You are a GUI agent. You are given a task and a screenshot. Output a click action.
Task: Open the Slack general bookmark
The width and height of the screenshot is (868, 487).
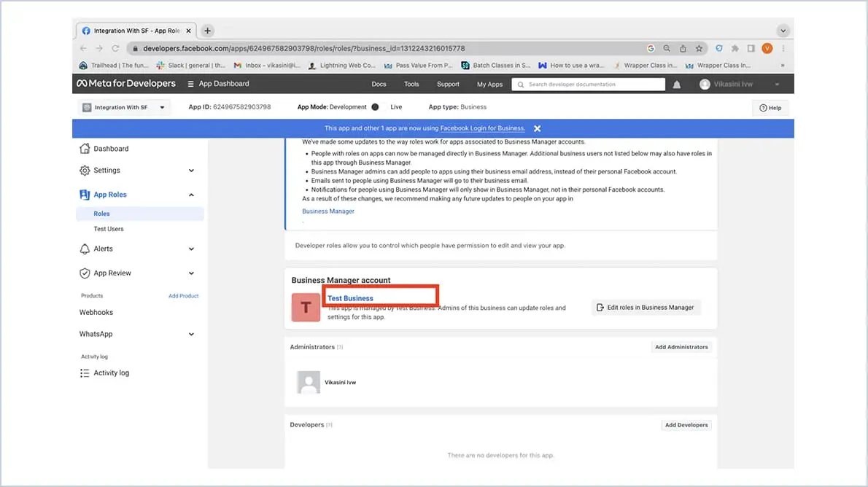pyautogui.click(x=191, y=66)
